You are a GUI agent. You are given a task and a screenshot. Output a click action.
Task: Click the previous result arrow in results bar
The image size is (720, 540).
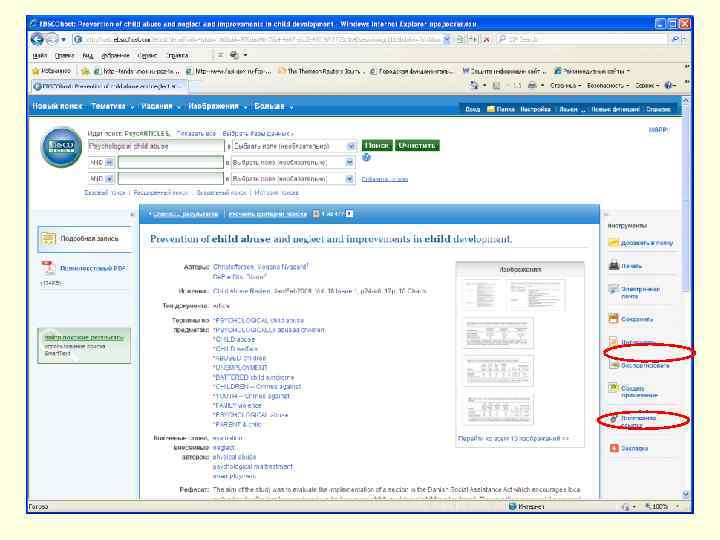[x=316, y=214]
